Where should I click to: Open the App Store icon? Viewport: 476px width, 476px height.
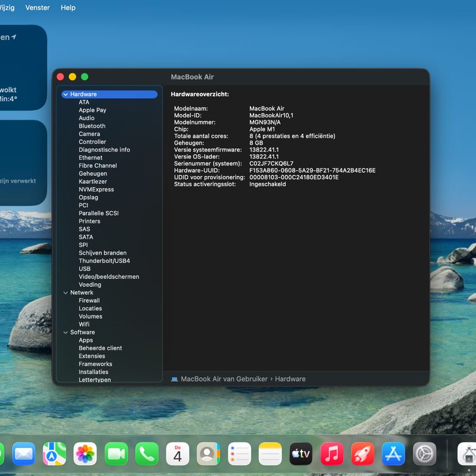[393, 454]
